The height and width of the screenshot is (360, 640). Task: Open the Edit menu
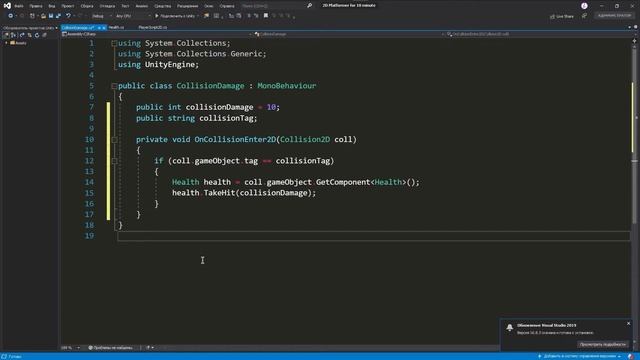click(36, 6)
